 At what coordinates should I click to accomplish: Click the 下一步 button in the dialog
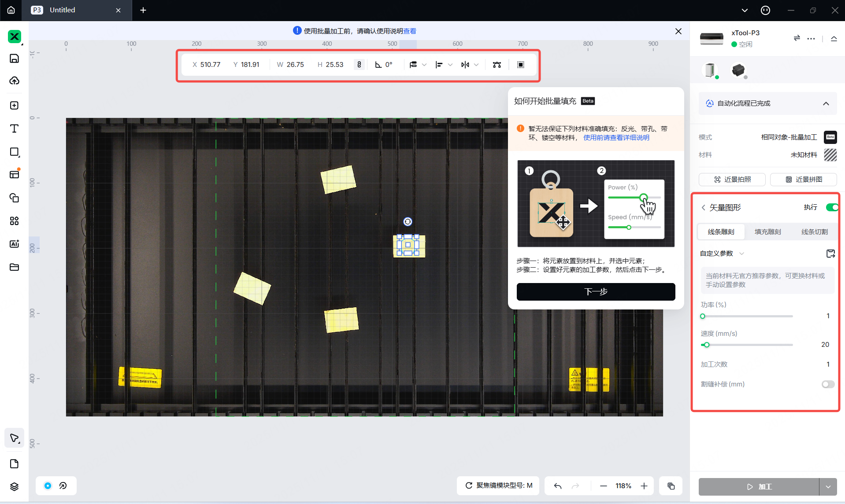[x=596, y=291]
